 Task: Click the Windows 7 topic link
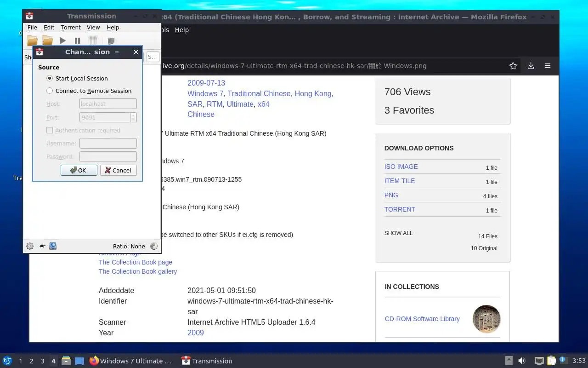click(x=205, y=93)
